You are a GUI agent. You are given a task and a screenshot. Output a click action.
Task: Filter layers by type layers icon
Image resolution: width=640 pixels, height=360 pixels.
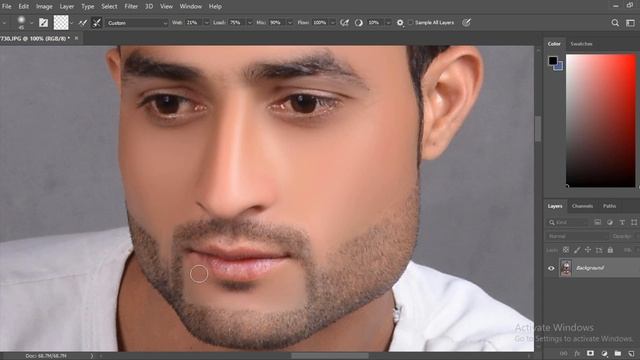(622, 222)
